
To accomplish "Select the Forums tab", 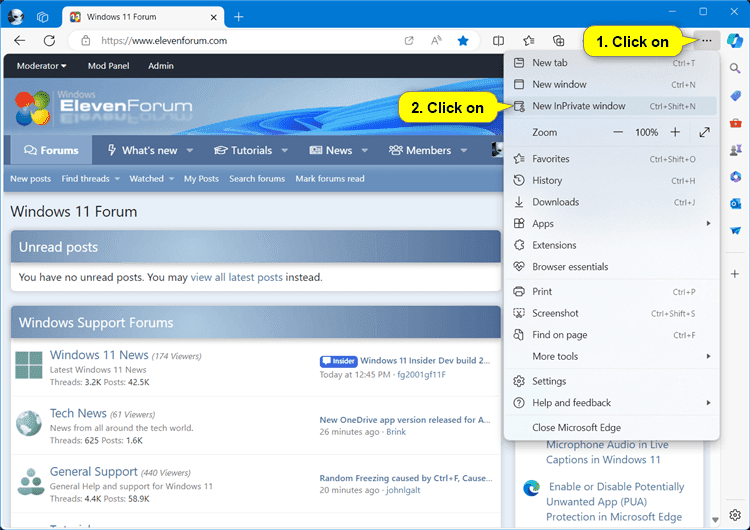I will coord(51,150).
